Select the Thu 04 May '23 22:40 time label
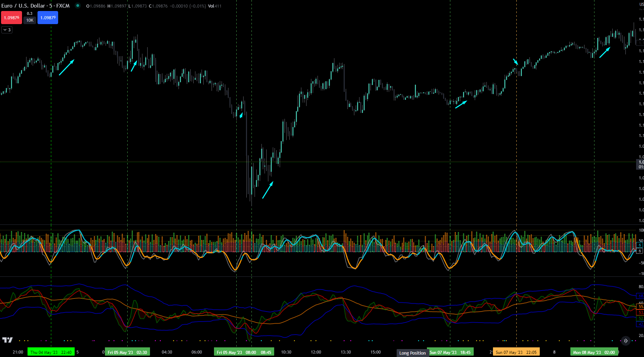This screenshot has width=644, height=357. (51, 352)
